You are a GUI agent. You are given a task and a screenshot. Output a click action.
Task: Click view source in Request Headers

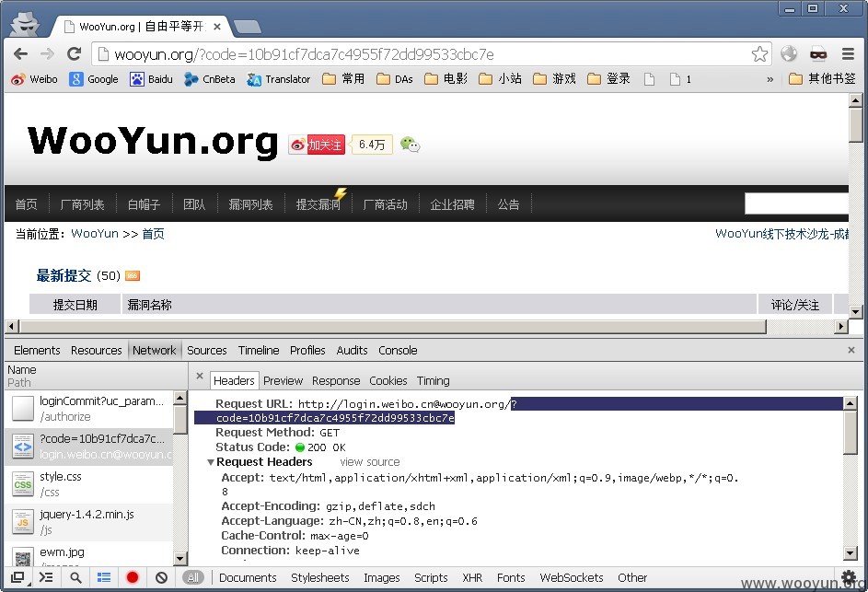[x=370, y=462]
